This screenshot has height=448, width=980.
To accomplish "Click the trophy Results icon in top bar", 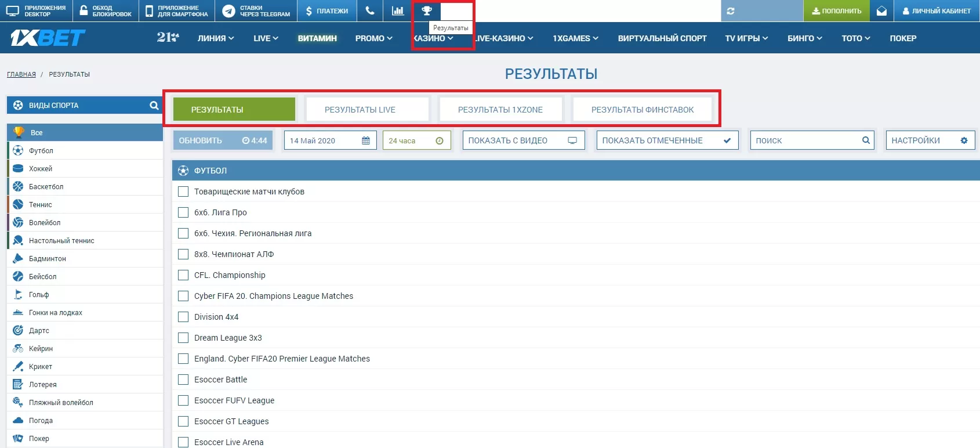I will [427, 10].
